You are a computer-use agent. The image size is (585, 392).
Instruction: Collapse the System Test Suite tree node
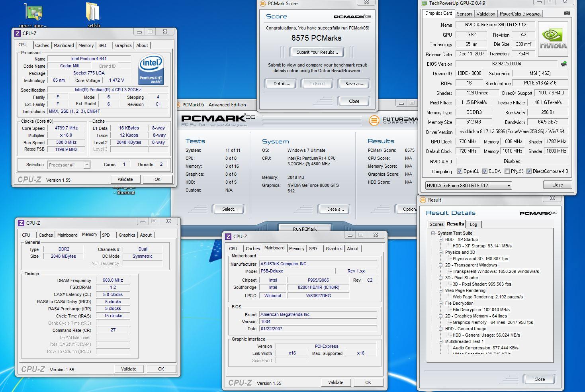(433, 233)
